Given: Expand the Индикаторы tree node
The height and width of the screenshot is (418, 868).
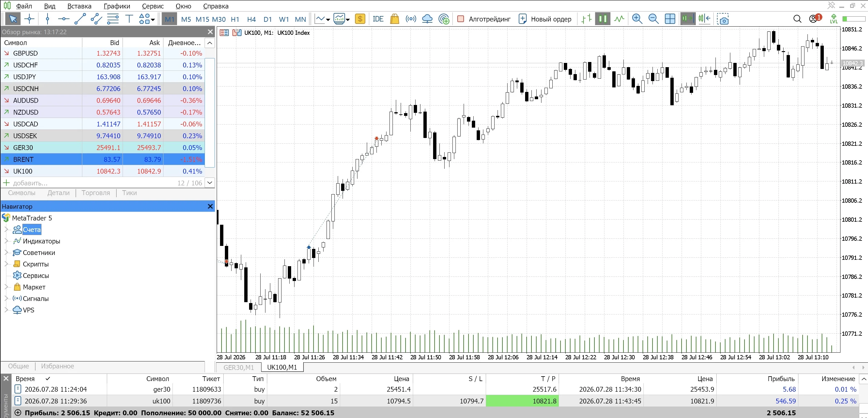Looking at the screenshot, I should 6,241.
